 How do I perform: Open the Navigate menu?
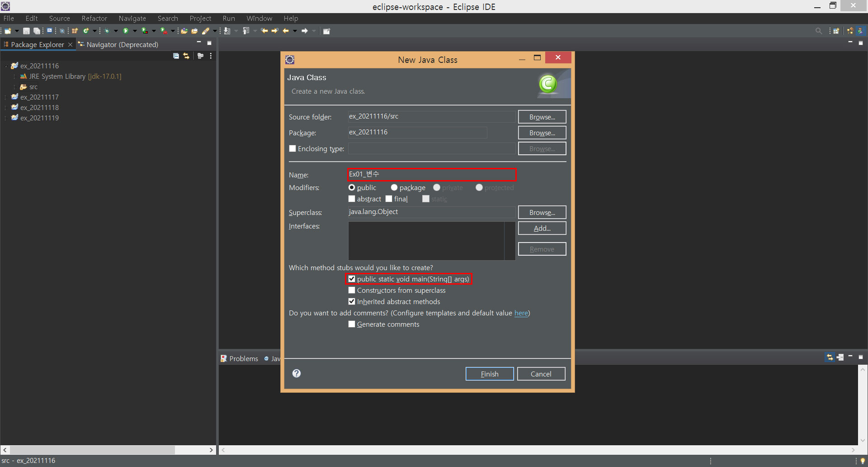132,19
